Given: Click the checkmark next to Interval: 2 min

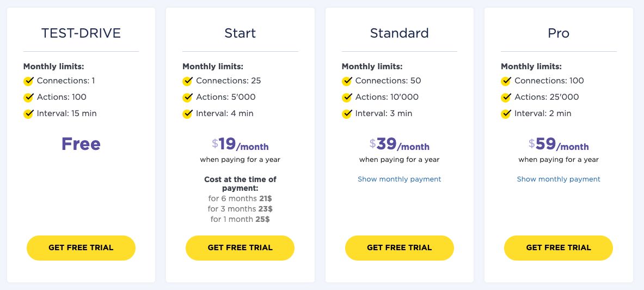Looking at the screenshot, I should (506, 114).
